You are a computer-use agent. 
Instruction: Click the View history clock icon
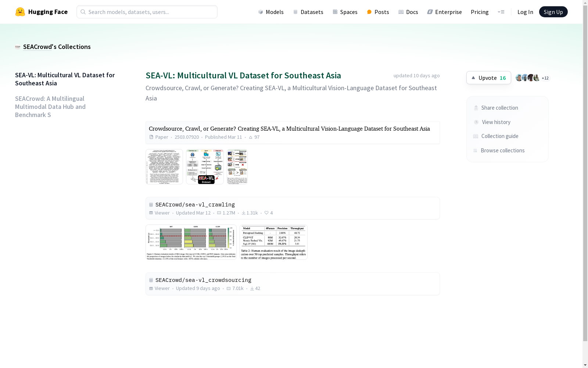[476, 122]
